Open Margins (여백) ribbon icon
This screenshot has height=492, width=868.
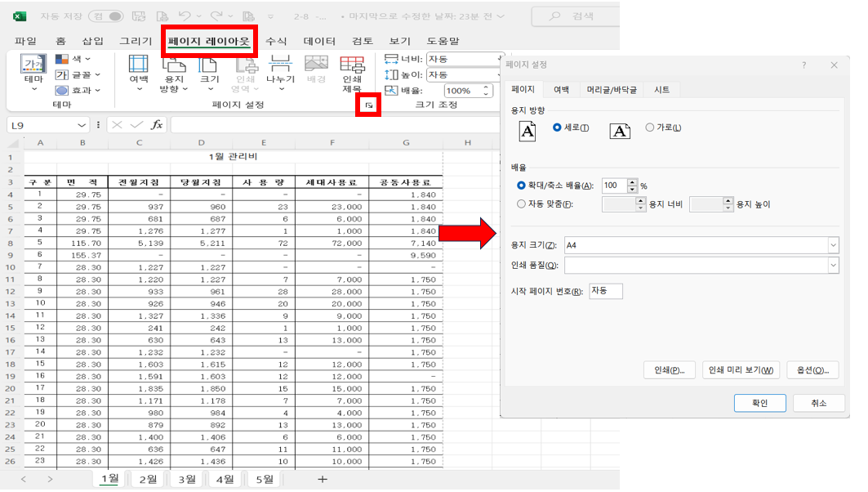(x=138, y=65)
